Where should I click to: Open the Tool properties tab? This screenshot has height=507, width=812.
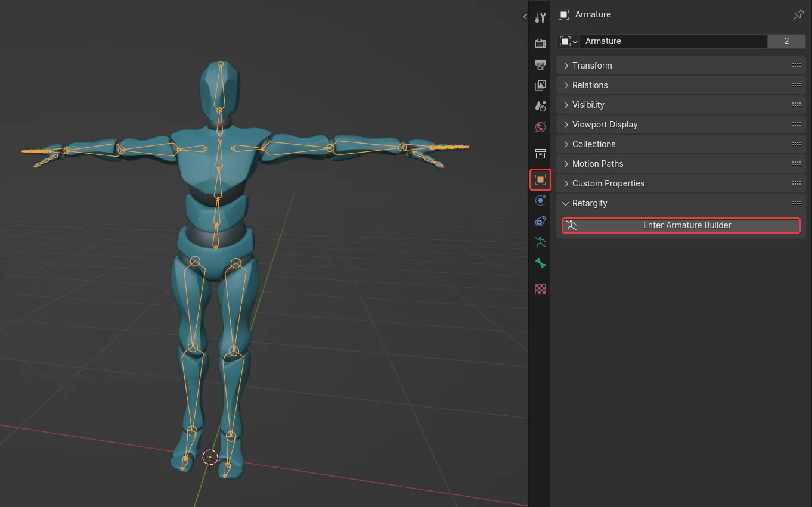540,18
